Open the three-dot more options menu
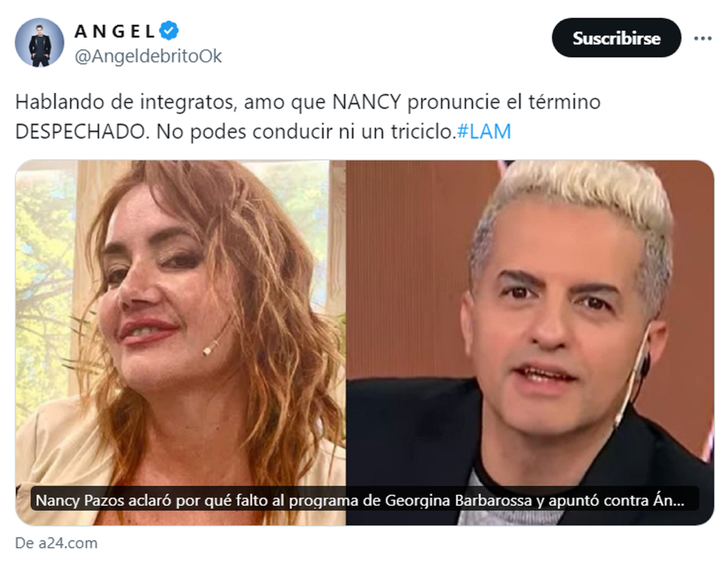The height and width of the screenshot is (569, 728). (x=702, y=38)
